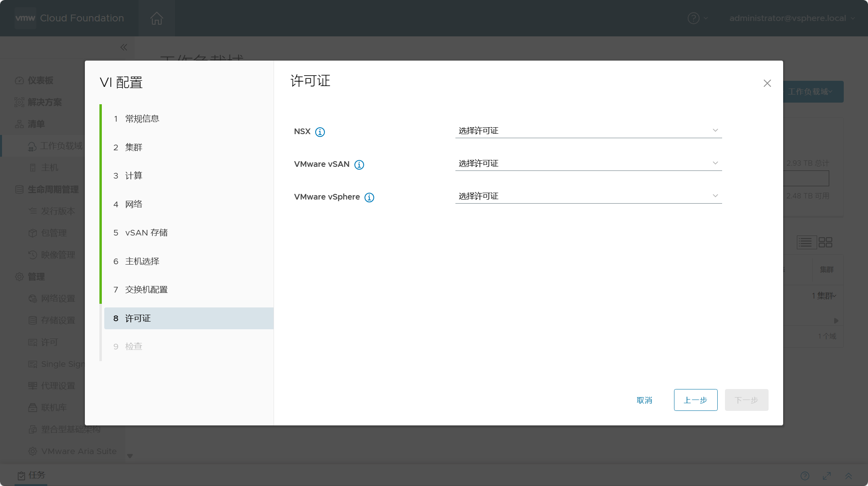Click the 包管理 package icon
This screenshot has width=868, height=486.
click(x=33, y=233)
